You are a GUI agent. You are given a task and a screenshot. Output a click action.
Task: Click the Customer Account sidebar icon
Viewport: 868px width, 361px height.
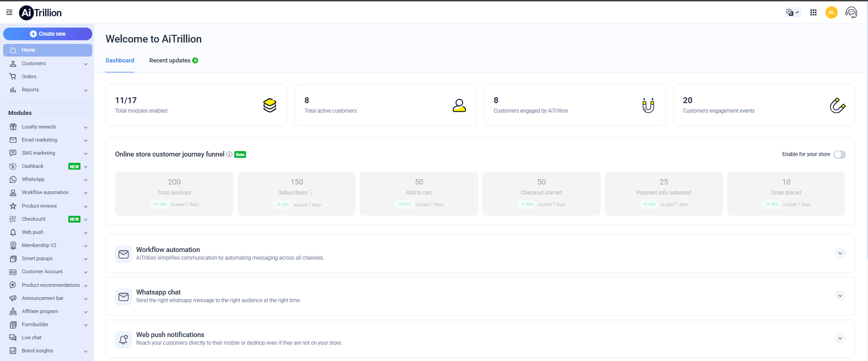tap(13, 272)
